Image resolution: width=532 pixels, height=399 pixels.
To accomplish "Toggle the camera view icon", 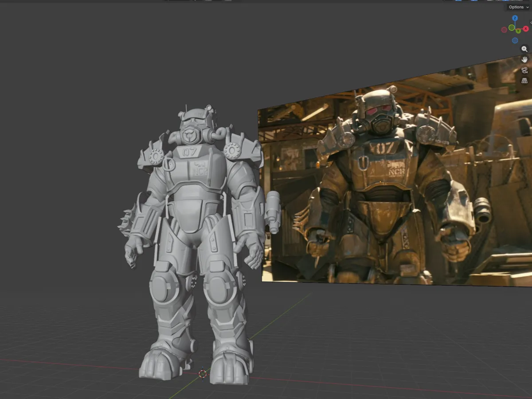I will click(x=524, y=70).
